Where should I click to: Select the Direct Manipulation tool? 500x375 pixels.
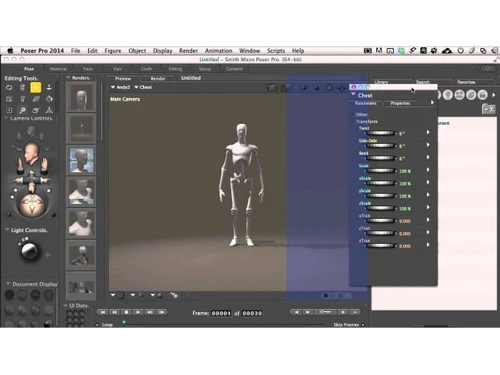[49, 110]
